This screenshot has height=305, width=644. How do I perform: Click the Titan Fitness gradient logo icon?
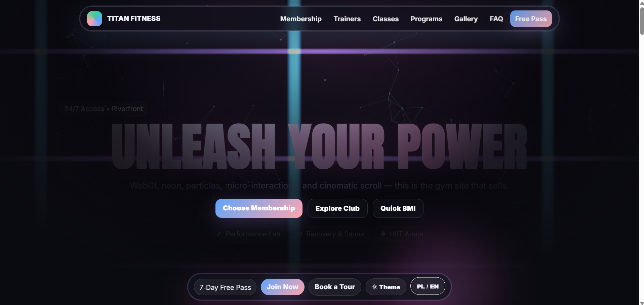pyautogui.click(x=94, y=19)
